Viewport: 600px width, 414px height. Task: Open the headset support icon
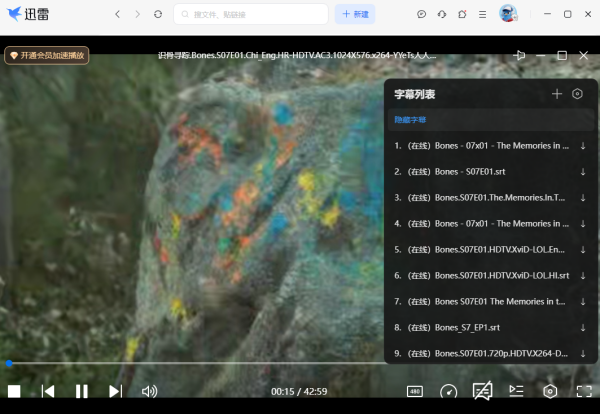click(442, 14)
